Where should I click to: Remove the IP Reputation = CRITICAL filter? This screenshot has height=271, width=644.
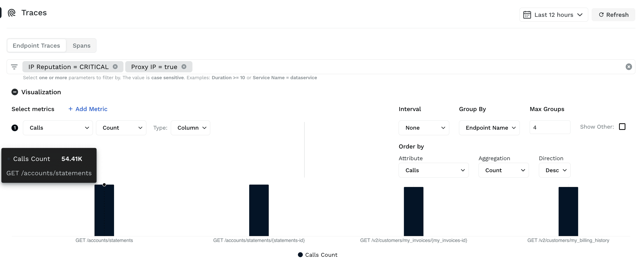point(115,67)
